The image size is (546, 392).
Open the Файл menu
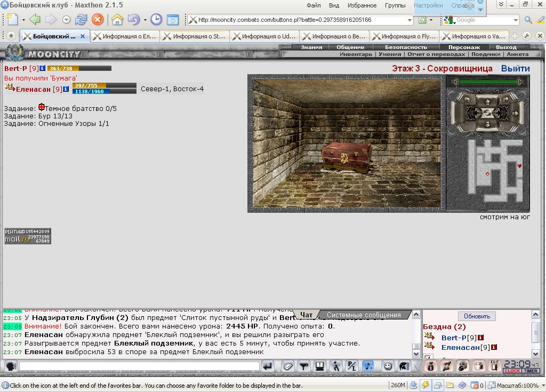[x=314, y=5]
